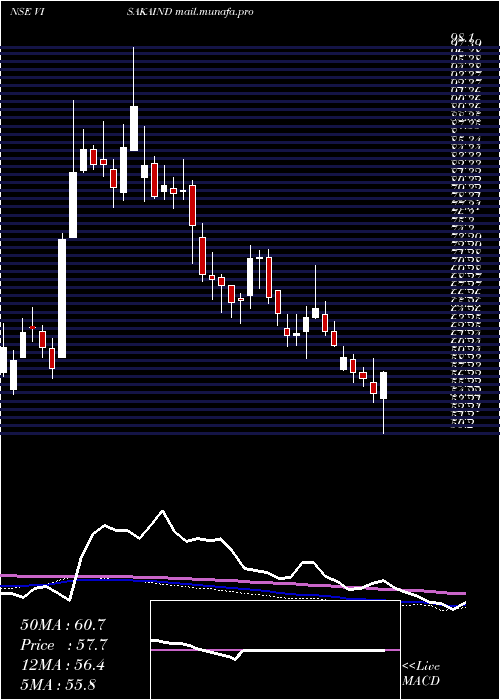Click the MACD inset chart box

275,650
